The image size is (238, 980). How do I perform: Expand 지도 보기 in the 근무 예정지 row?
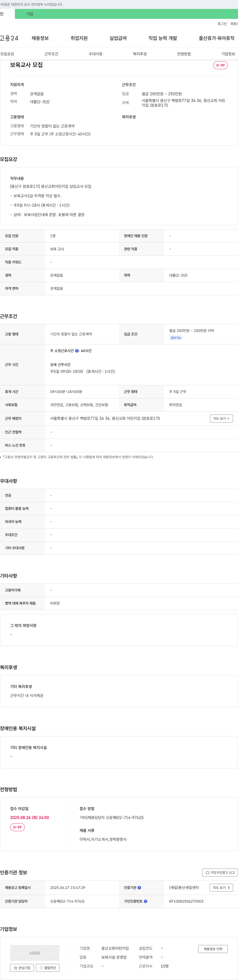click(x=221, y=419)
